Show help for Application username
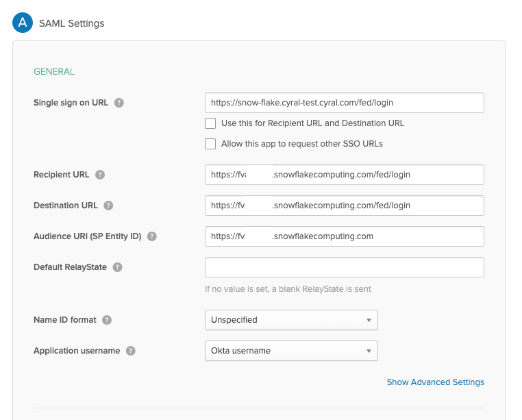Image resolution: width=522 pixels, height=420 pixels. 130,351
